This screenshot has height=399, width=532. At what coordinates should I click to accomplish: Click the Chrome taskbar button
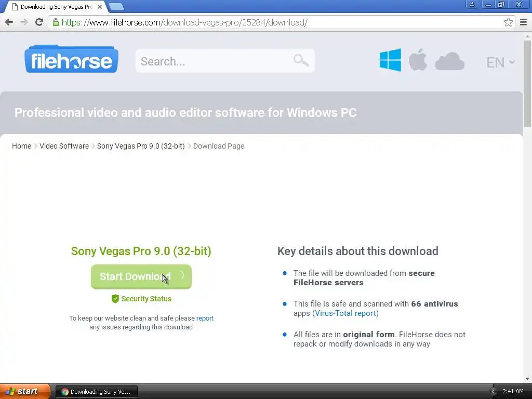pos(96,392)
